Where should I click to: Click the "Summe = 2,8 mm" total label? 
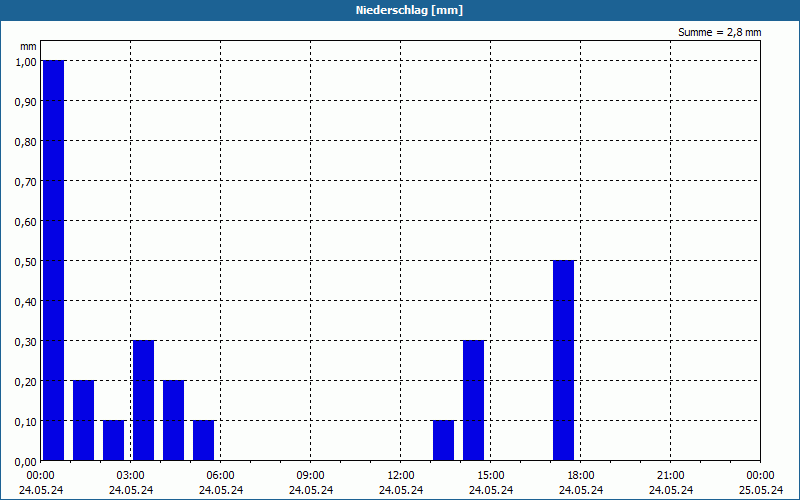tap(719, 32)
